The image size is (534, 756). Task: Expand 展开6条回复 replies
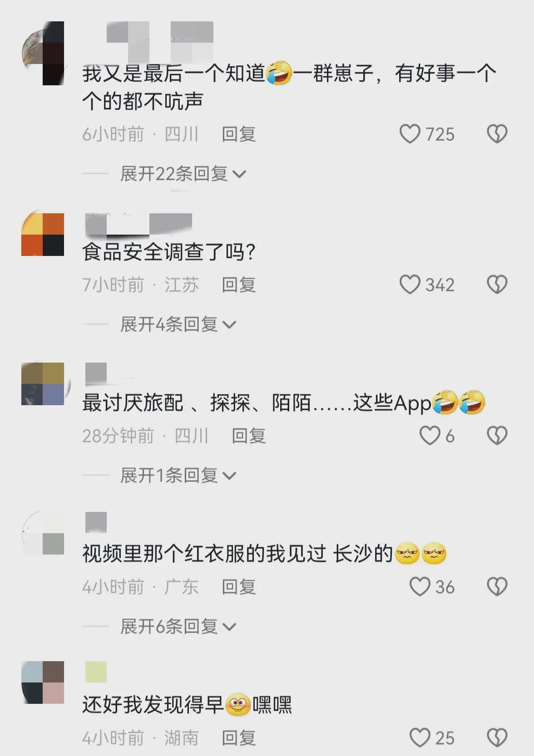tap(178, 627)
